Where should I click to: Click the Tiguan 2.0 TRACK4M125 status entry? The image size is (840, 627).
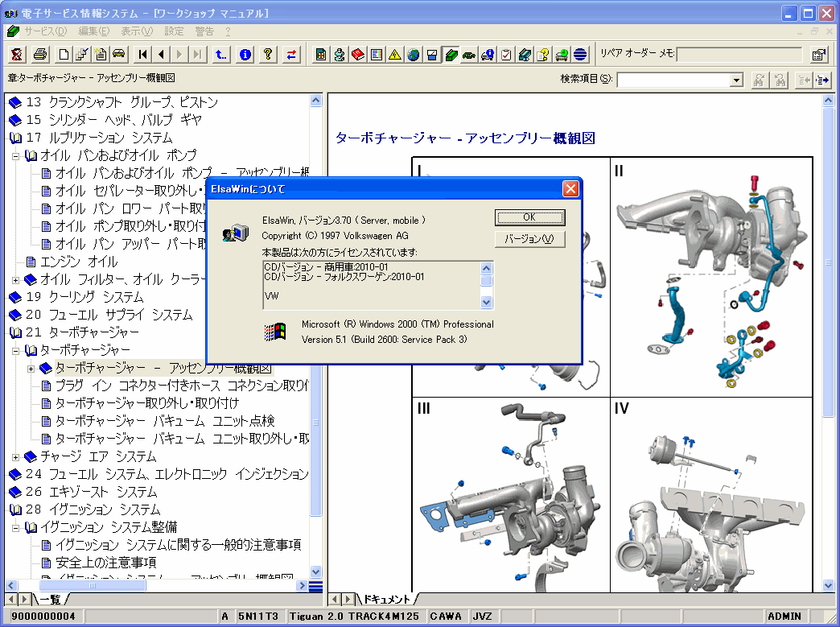click(355, 617)
